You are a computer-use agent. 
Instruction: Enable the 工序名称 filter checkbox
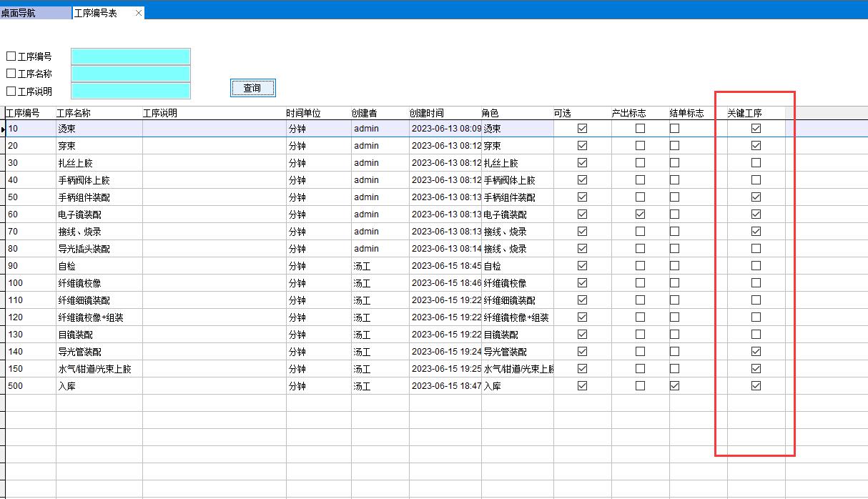pos(11,74)
